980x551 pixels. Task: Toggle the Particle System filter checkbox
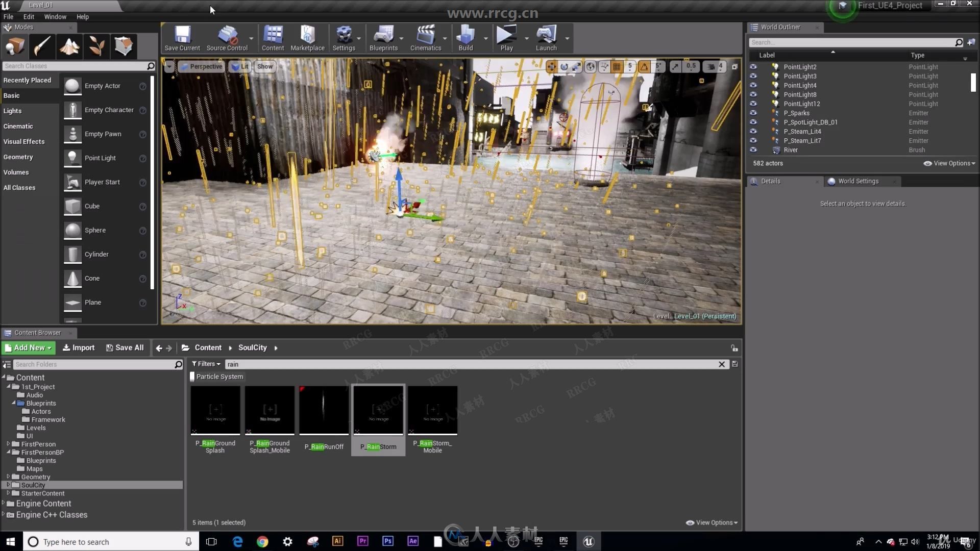(x=192, y=377)
